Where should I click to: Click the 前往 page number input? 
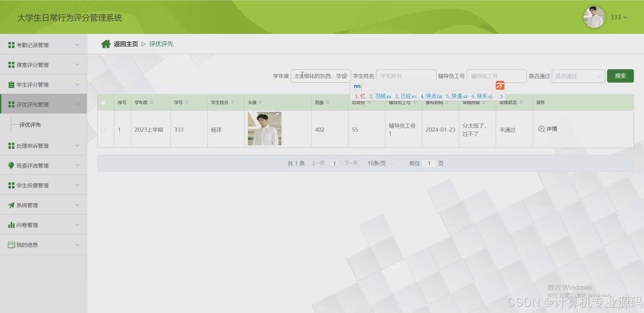[x=429, y=163]
